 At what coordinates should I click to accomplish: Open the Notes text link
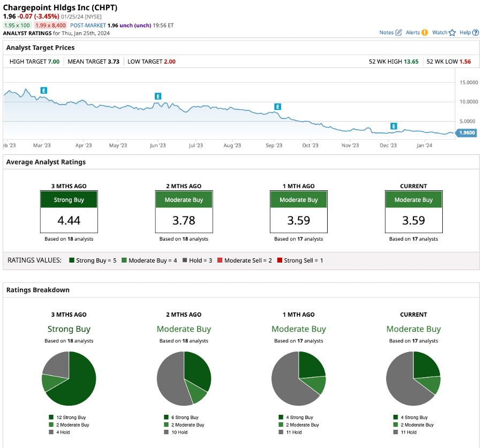click(x=386, y=33)
